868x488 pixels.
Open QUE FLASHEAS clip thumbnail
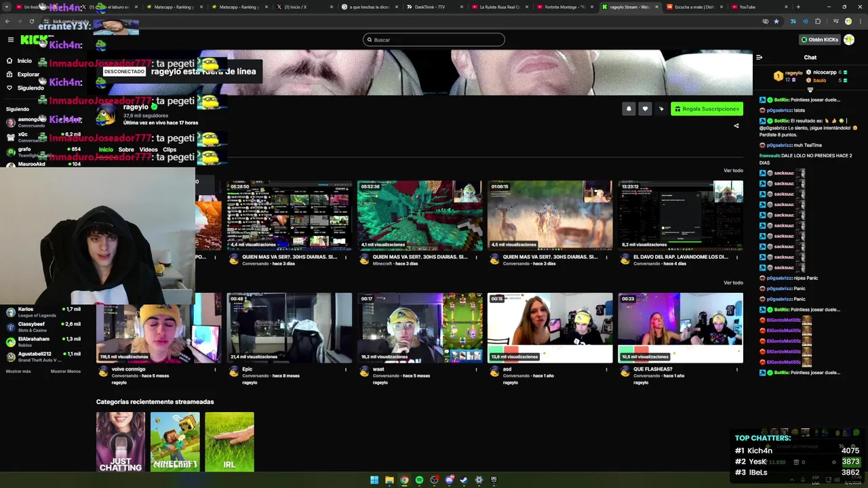pyautogui.click(x=680, y=328)
